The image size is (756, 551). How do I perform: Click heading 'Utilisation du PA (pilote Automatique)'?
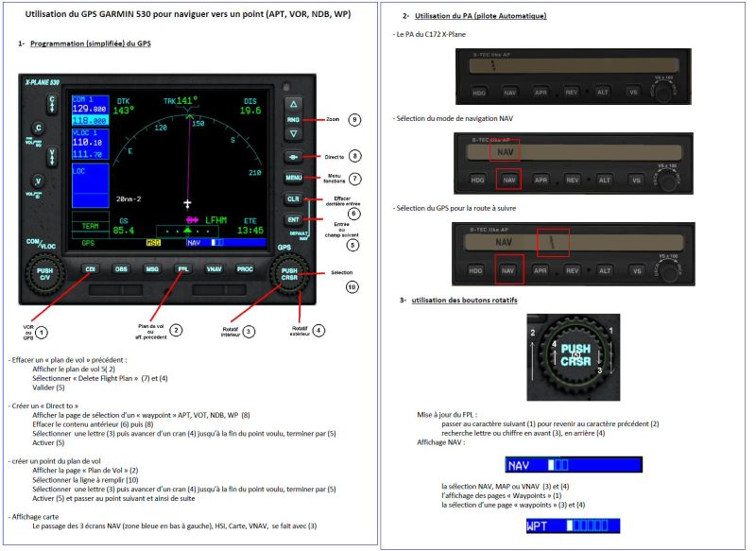(481, 16)
